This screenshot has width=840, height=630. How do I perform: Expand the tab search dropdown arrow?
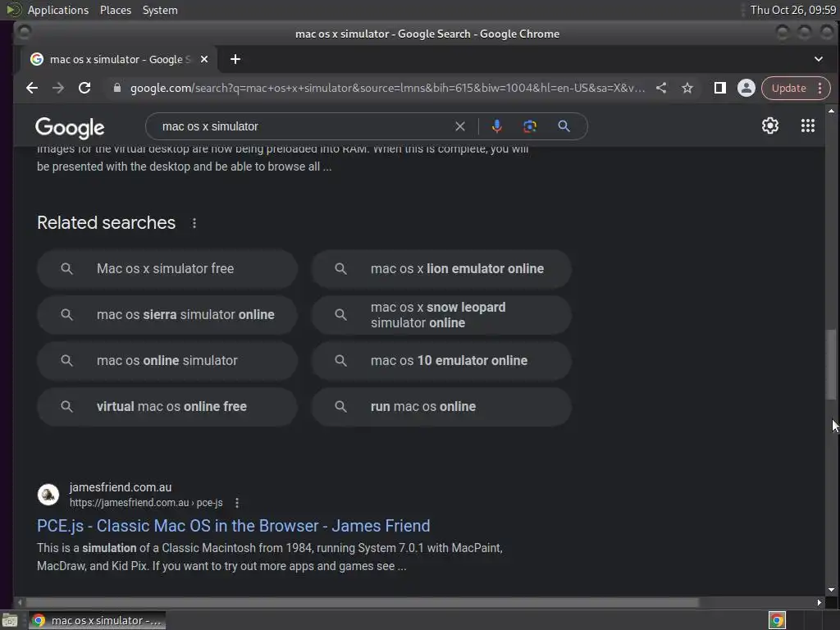(x=818, y=59)
